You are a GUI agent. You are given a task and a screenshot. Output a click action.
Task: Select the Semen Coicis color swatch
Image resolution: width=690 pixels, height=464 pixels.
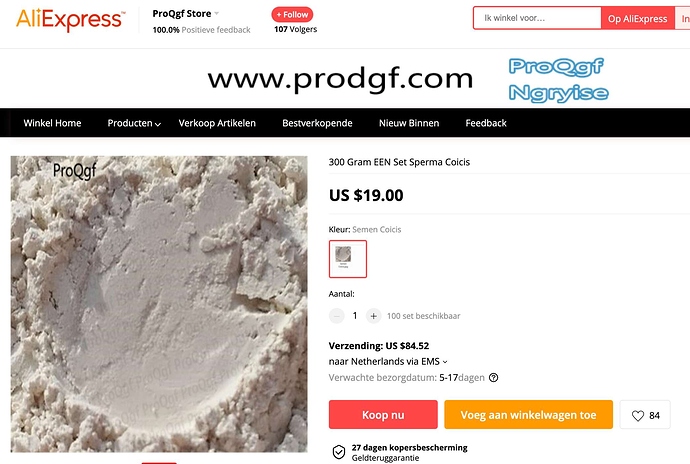(x=348, y=259)
